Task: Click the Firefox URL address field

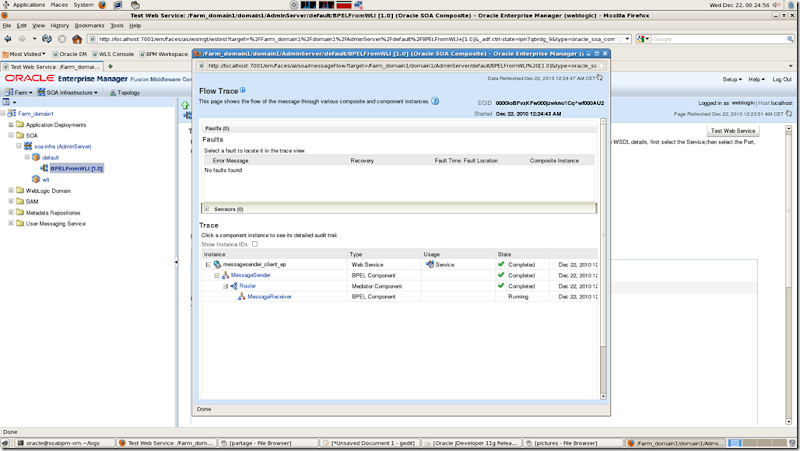Action: click(x=357, y=39)
